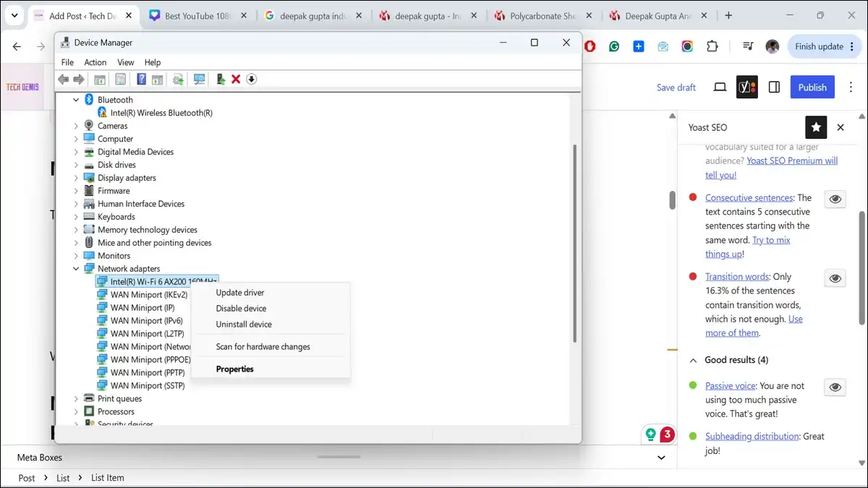Open the Subheading distribution link
The image size is (868, 488).
click(752, 437)
